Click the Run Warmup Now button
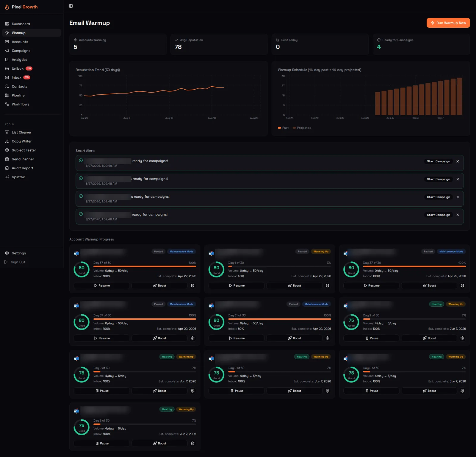Viewport: 476px width, 457px height. pyautogui.click(x=448, y=23)
